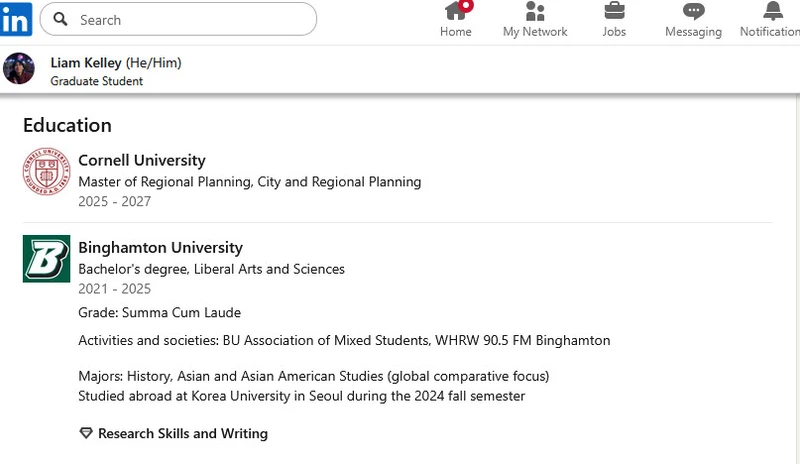Click the diamond skills icon

tap(86, 433)
